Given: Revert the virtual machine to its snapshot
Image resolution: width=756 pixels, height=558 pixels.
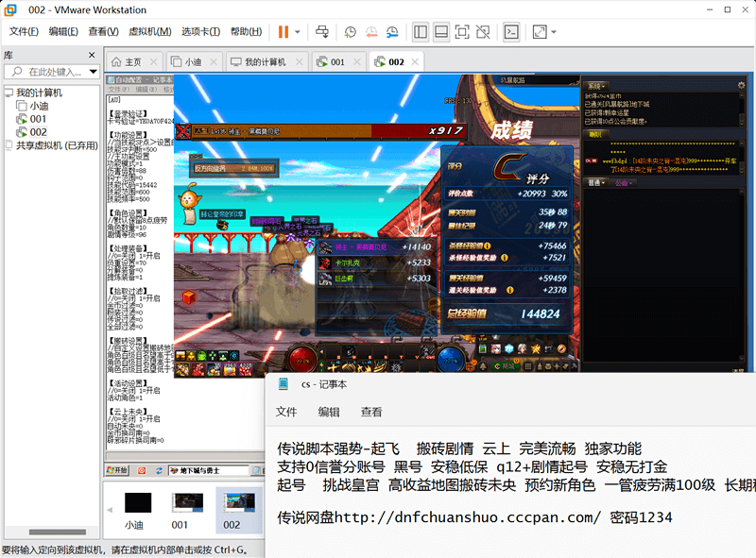Looking at the screenshot, I should (371, 32).
